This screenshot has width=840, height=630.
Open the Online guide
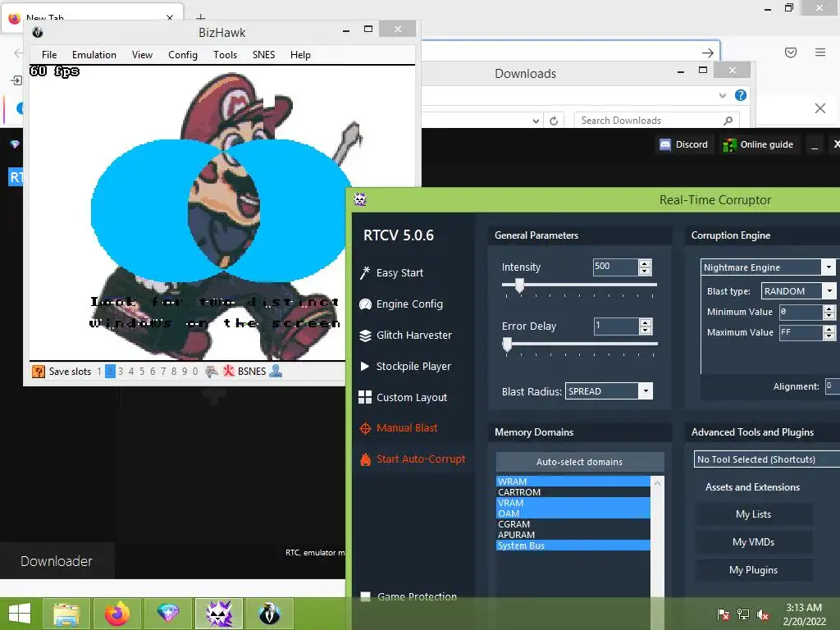pyautogui.click(x=758, y=144)
